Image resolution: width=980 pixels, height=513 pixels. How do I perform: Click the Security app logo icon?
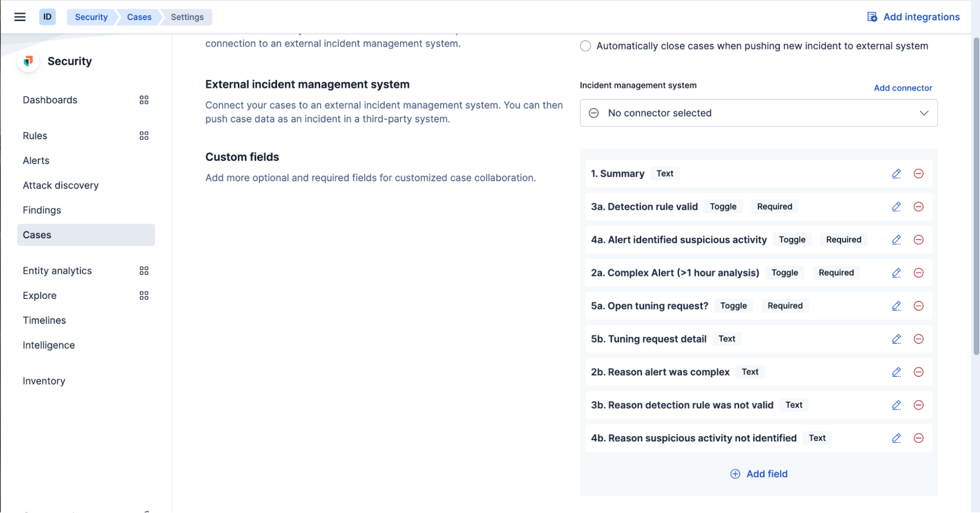(28, 61)
